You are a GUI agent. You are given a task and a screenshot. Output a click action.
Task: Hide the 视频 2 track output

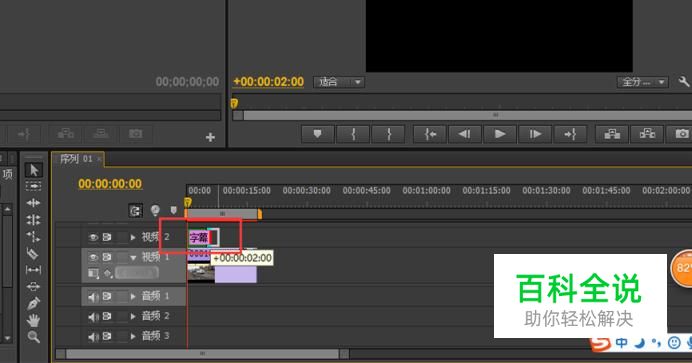click(93, 237)
